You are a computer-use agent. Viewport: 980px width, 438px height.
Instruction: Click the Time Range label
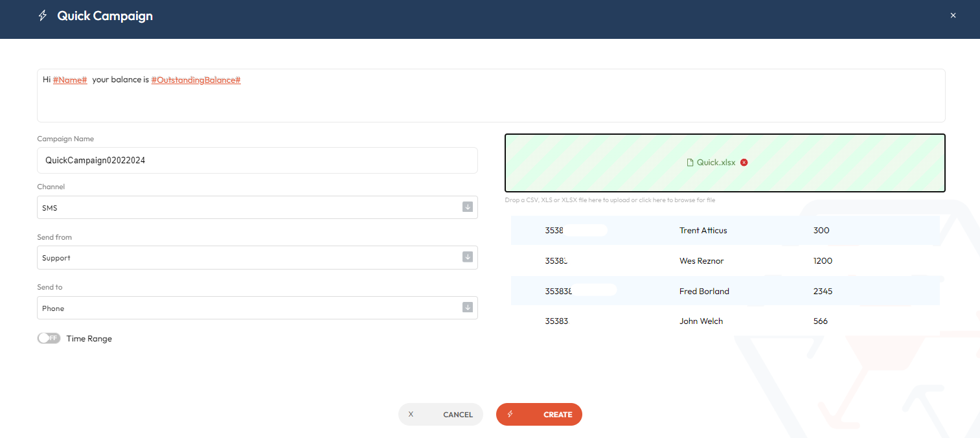tap(89, 338)
